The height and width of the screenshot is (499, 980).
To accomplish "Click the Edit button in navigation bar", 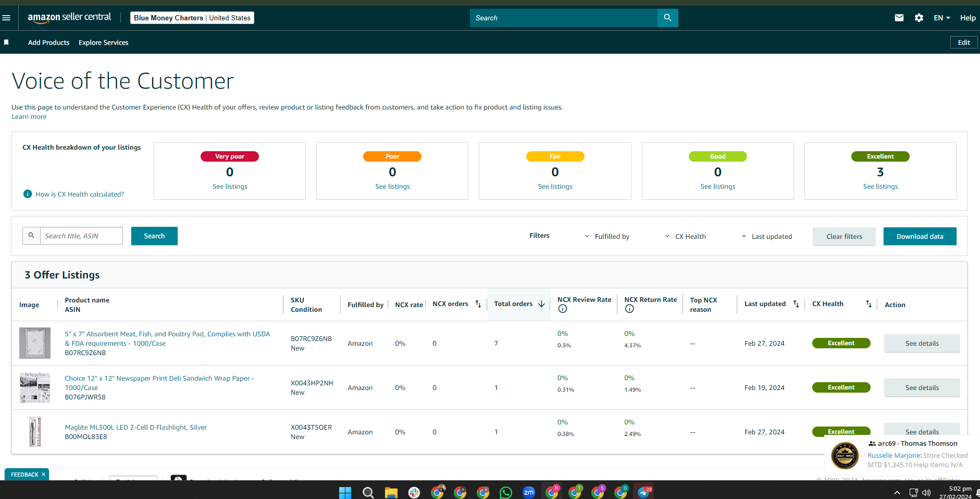I will 964,42.
